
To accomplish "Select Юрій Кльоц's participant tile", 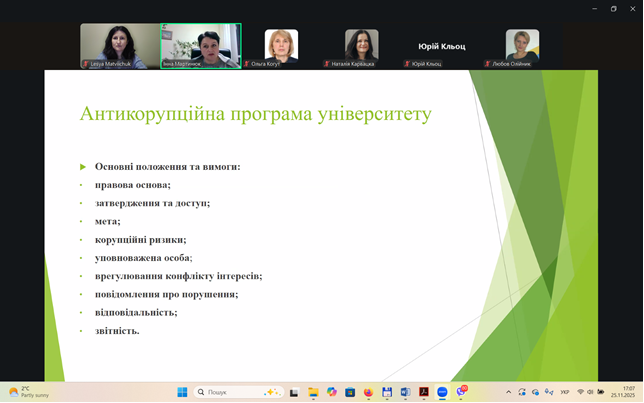I will click(441, 46).
